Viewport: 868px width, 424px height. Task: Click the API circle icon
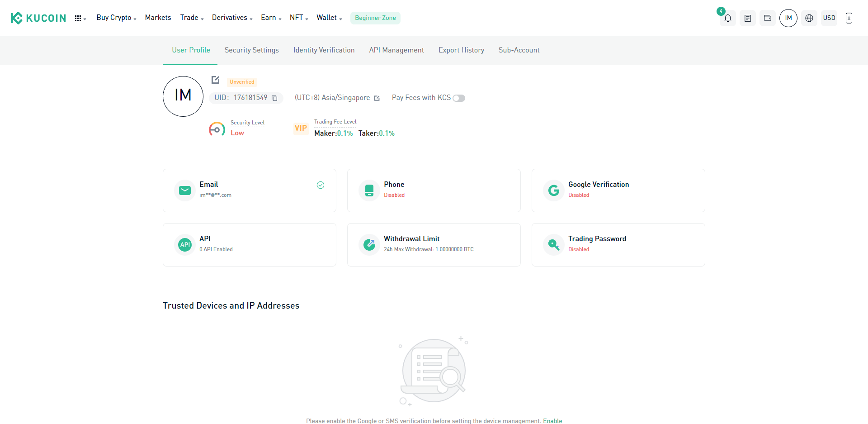185,245
